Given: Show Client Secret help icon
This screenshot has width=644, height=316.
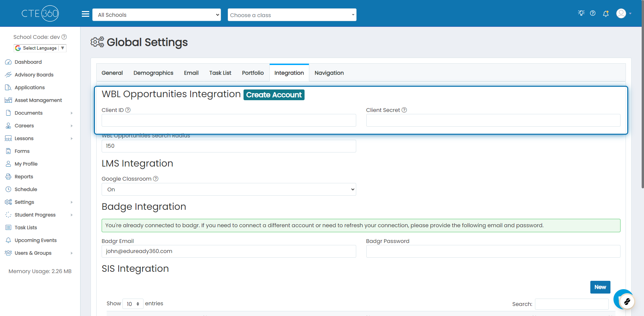Looking at the screenshot, I should [404, 110].
